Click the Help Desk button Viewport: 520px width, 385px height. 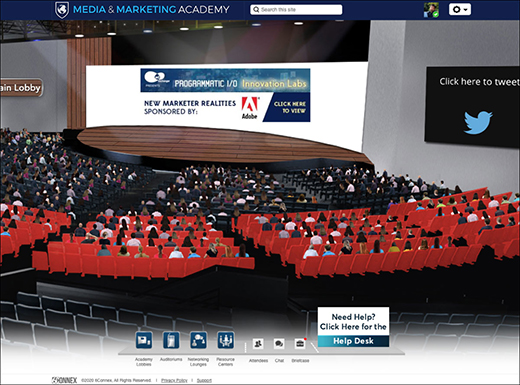353,341
